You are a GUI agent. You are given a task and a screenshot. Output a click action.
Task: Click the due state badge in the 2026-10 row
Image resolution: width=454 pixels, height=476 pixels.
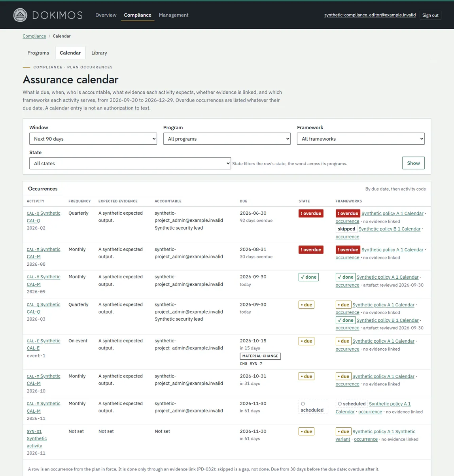click(306, 376)
